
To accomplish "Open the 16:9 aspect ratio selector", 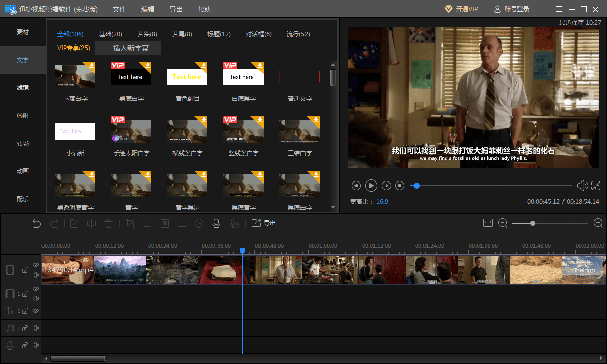I will click(x=382, y=201).
